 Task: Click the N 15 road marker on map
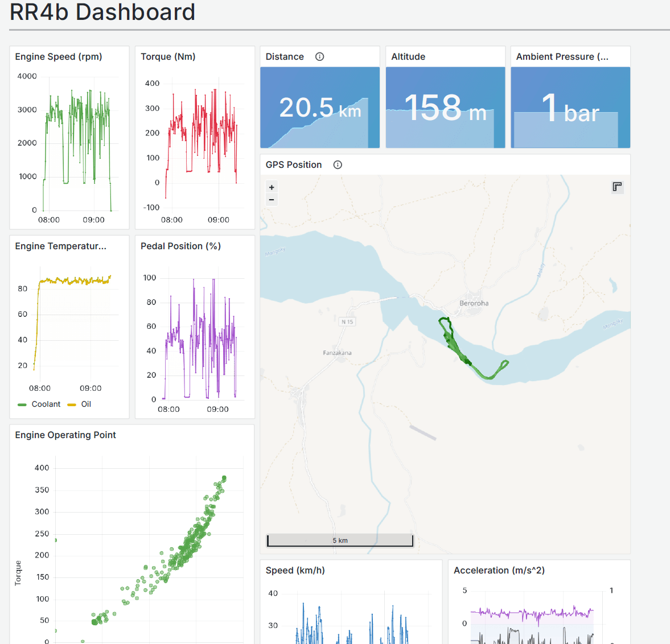(x=347, y=321)
